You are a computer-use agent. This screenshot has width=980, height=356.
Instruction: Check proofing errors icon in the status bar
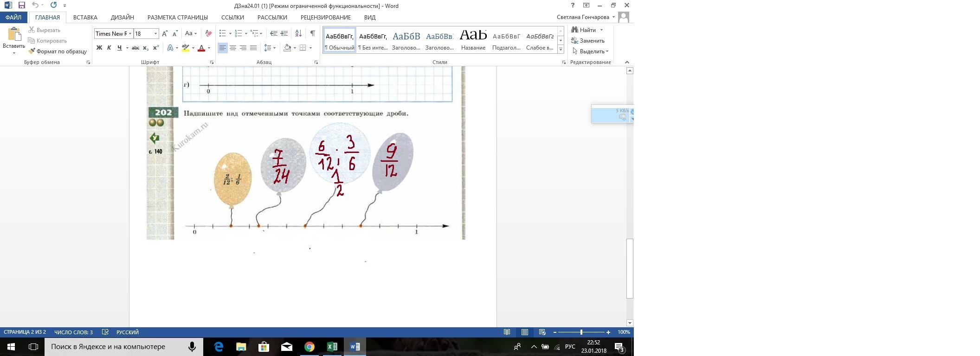click(x=105, y=332)
